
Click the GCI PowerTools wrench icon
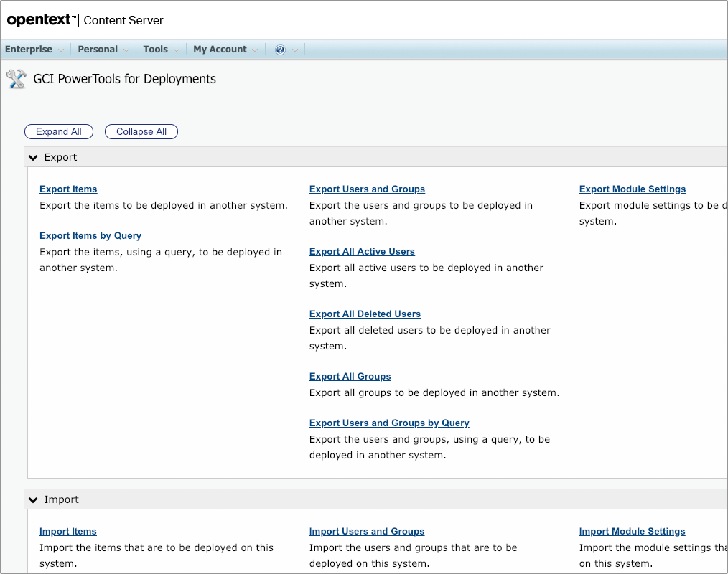tap(17, 79)
